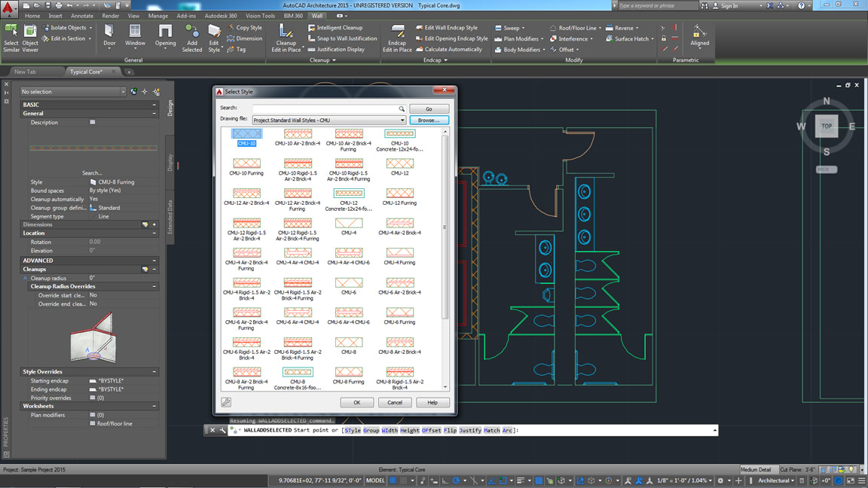Open the Edit Style tool
This screenshot has width=868, height=488.
pos(214,38)
